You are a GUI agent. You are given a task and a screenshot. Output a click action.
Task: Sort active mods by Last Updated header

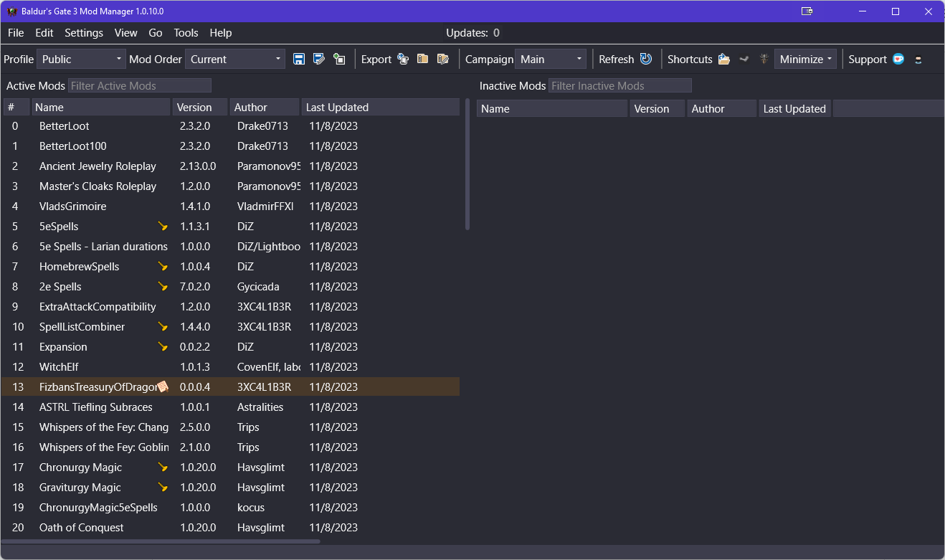click(x=381, y=107)
